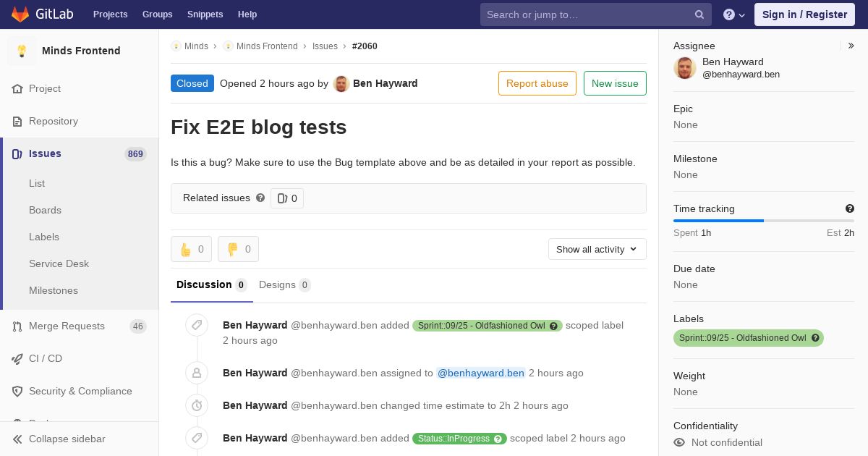The image size is (868, 456).
Task: Click the search magnifier icon
Action: click(x=699, y=14)
